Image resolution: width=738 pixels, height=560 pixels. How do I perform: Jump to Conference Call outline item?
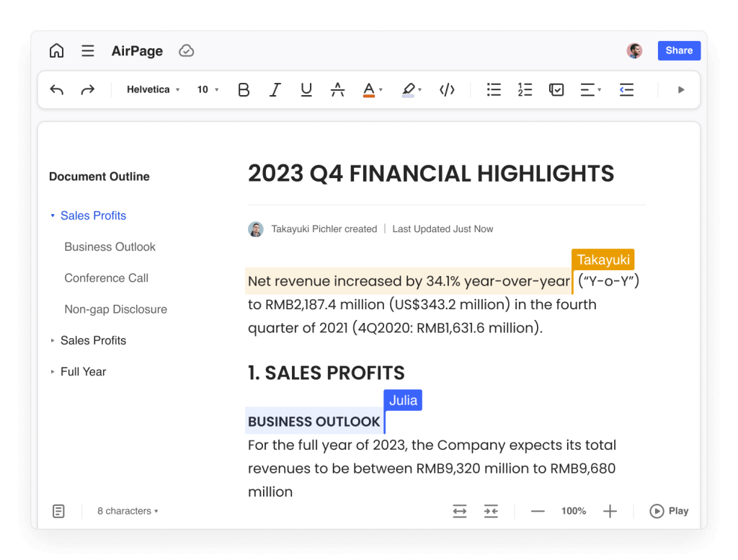[x=106, y=277]
